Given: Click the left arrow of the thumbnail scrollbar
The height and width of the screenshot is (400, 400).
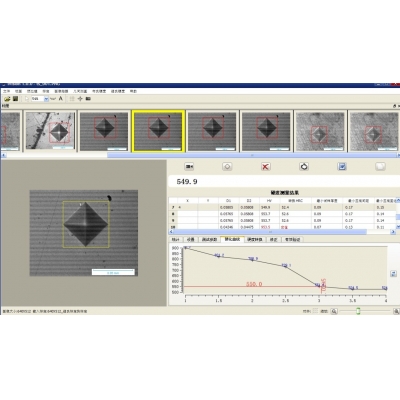Looking at the screenshot, I should point(3,155).
